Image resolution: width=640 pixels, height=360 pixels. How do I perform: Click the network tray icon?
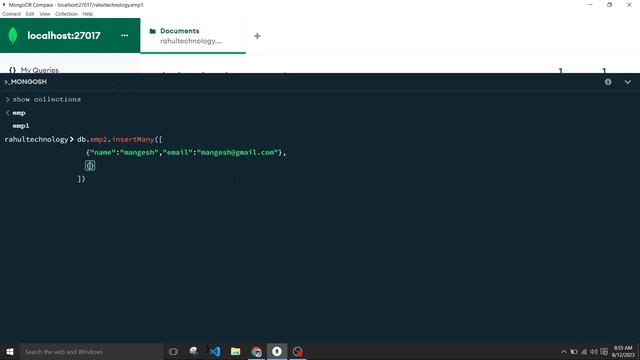584,352
